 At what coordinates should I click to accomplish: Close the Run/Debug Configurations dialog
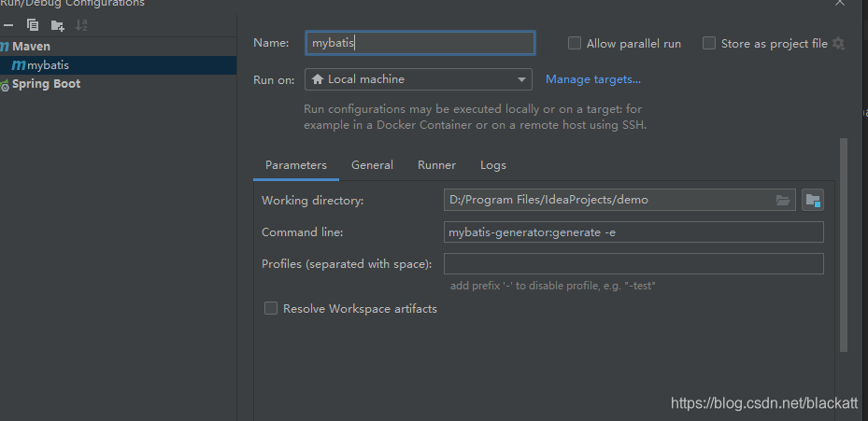[x=840, y=2]
